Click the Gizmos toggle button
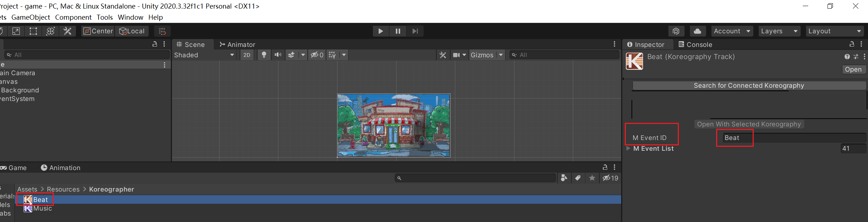This screenshot has width=868, height=222. (x=482, y=55)
